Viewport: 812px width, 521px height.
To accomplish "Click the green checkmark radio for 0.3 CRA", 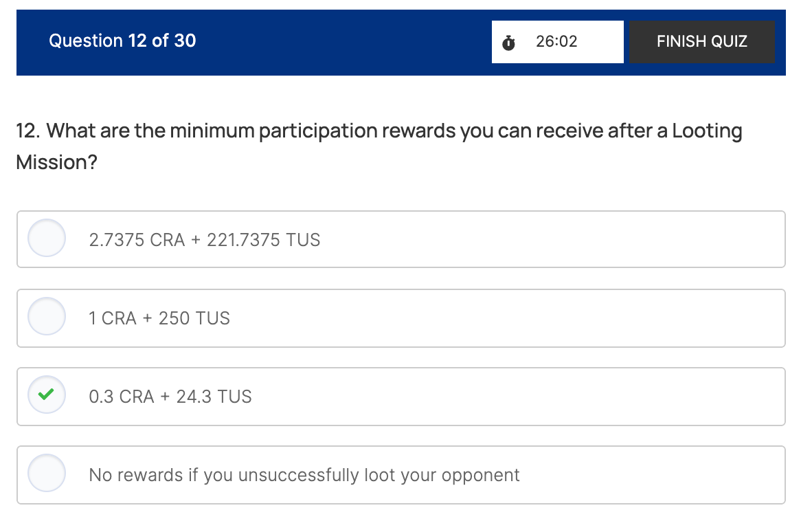I will (x=47, y=395).
